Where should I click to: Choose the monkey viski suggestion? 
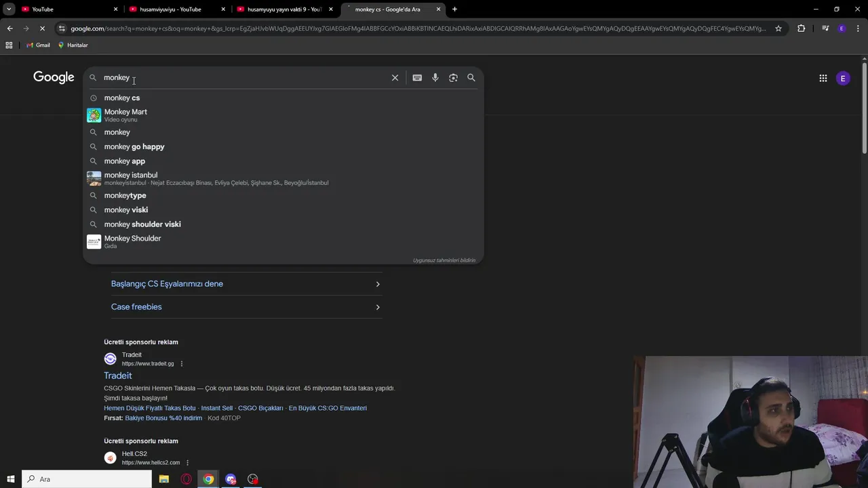283,209
